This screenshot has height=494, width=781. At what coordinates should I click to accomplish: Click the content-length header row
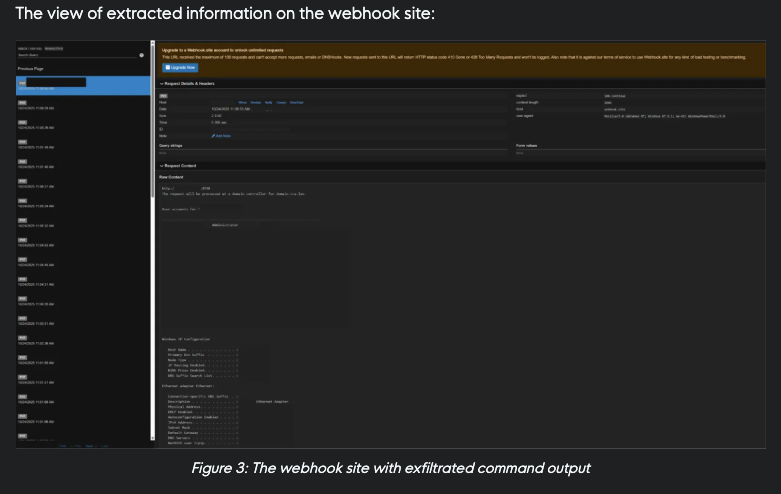click(640, 103)
